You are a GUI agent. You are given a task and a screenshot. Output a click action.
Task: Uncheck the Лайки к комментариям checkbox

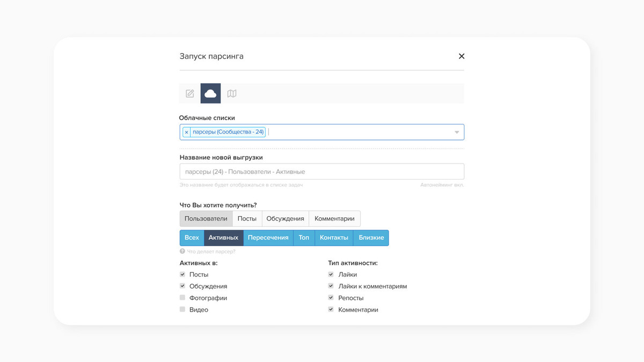[x=331, y=286]
